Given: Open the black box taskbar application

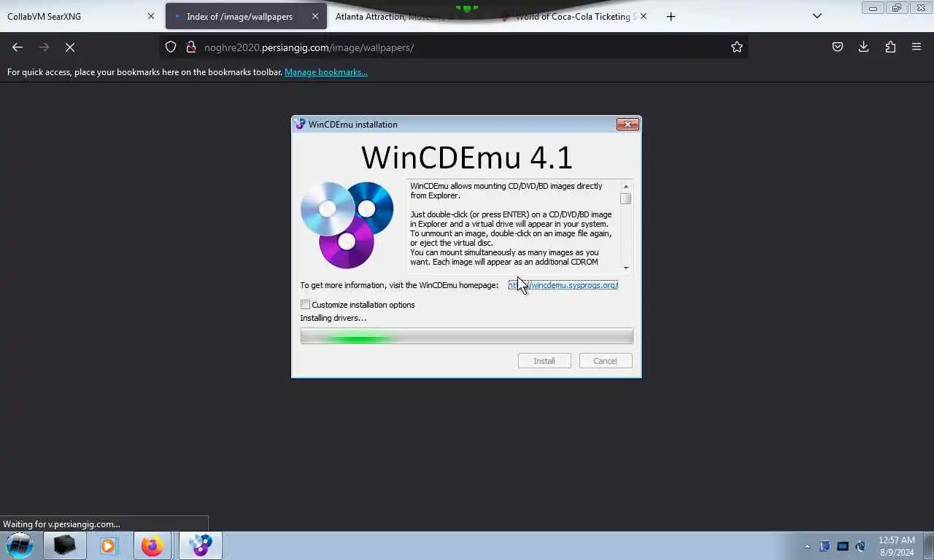Looking at the screenshot, I should pyautogui.click(x=64, y=545).
